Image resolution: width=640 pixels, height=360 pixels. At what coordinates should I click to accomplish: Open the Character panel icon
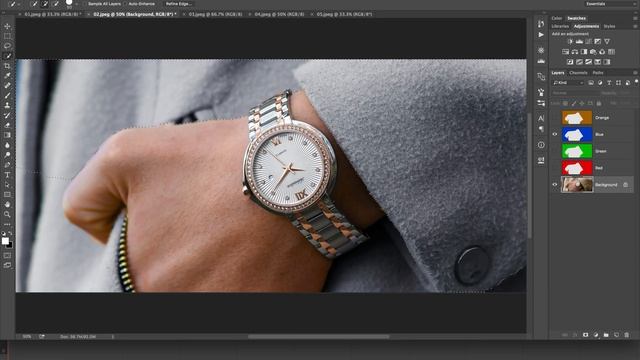coord(541,118)
